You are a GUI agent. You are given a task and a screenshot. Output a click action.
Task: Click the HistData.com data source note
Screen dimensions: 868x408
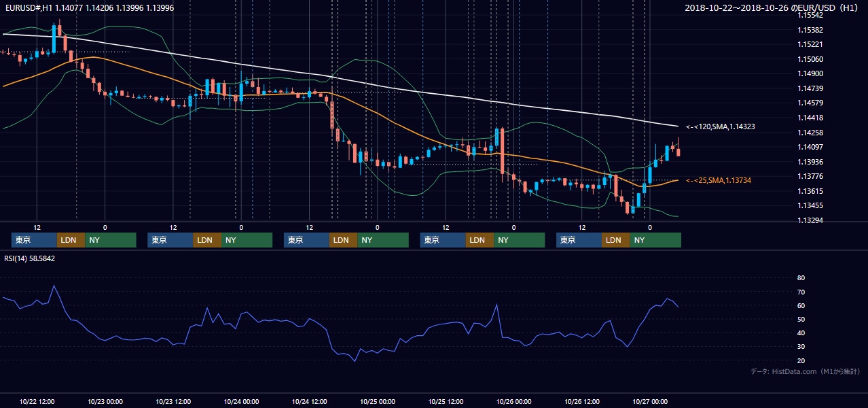click(x=806, y=371)
